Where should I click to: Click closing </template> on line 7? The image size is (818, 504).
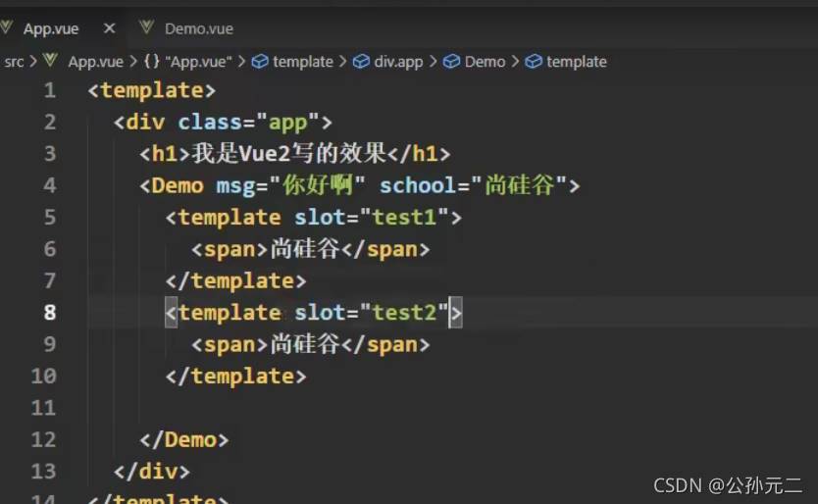[235, 280]
